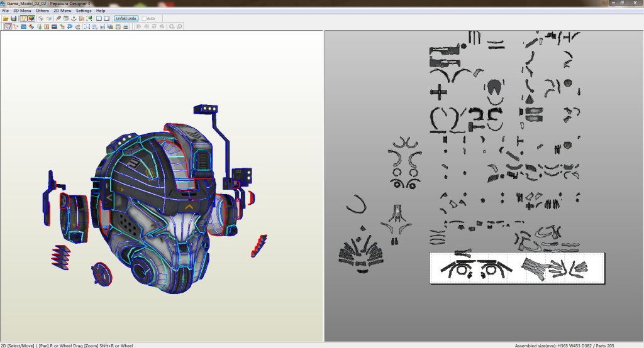Click the green cube fit-to-view icon
The height and width of the screenshot is (348, 644).
click(89, 18)
